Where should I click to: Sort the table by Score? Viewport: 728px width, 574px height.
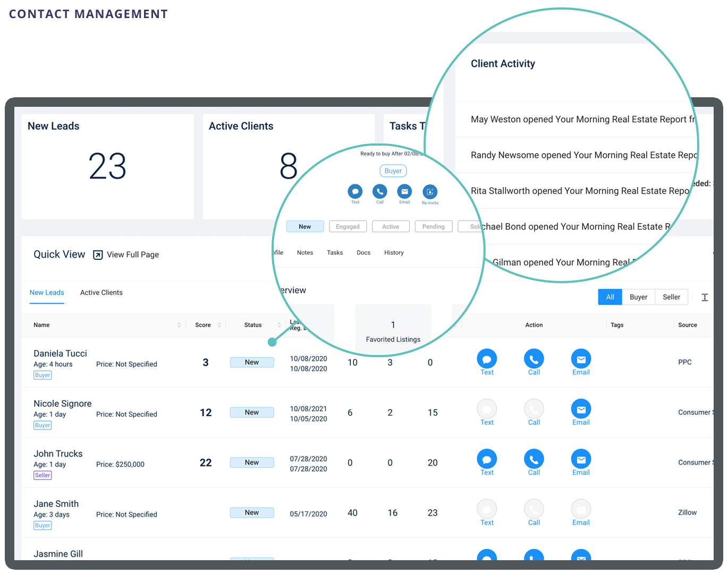pos(219,325)
